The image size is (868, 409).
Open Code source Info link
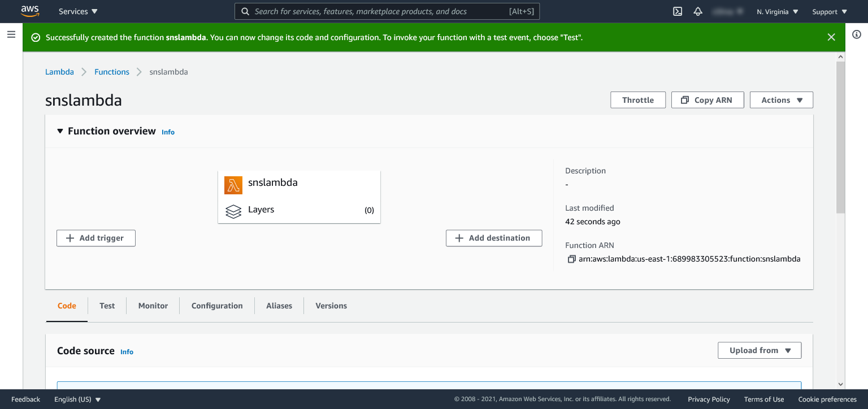(127, 352)
